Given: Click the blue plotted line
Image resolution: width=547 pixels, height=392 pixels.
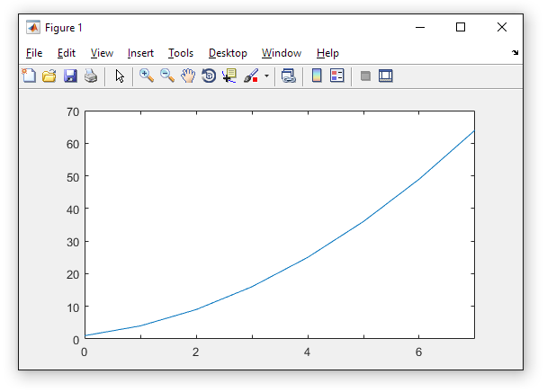Looking at the screenshot, I should click(308, 257).
